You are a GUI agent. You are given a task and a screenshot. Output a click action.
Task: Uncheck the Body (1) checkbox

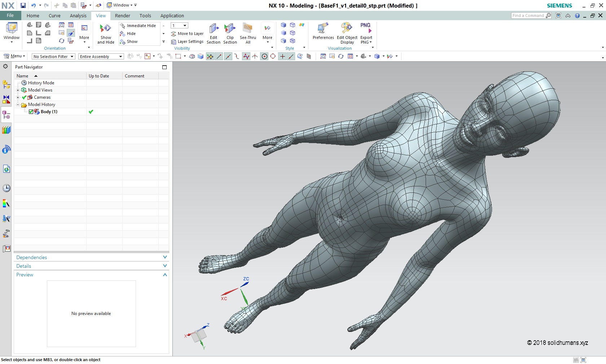point(31,112)
